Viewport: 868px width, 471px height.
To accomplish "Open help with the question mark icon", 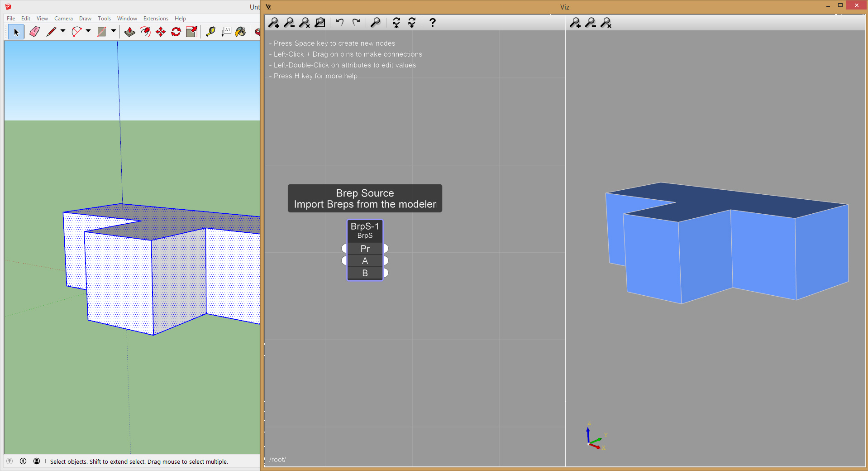I will [x=432, y=23].
